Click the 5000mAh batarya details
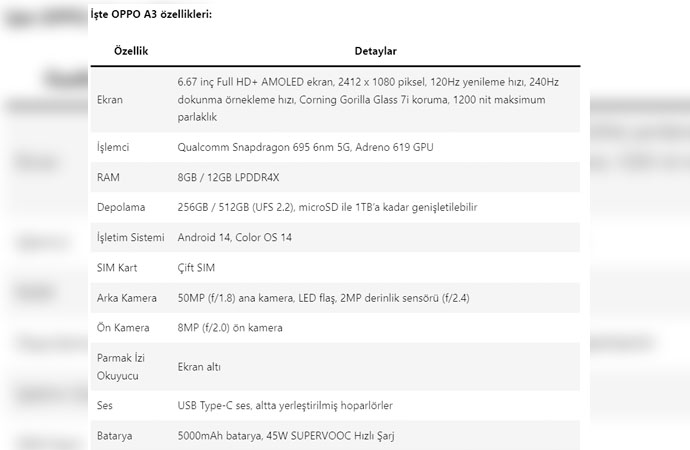The width and height of the screenshot is (690, 450). point(286,436)
